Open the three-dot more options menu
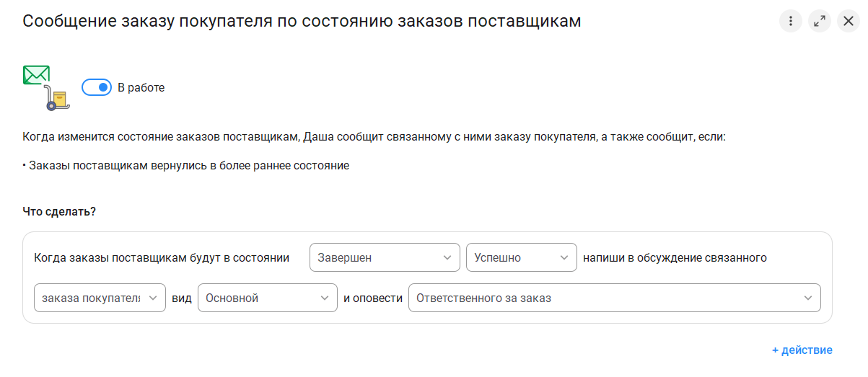The height and width of the screenshot is (377, 868). (791, 21)
